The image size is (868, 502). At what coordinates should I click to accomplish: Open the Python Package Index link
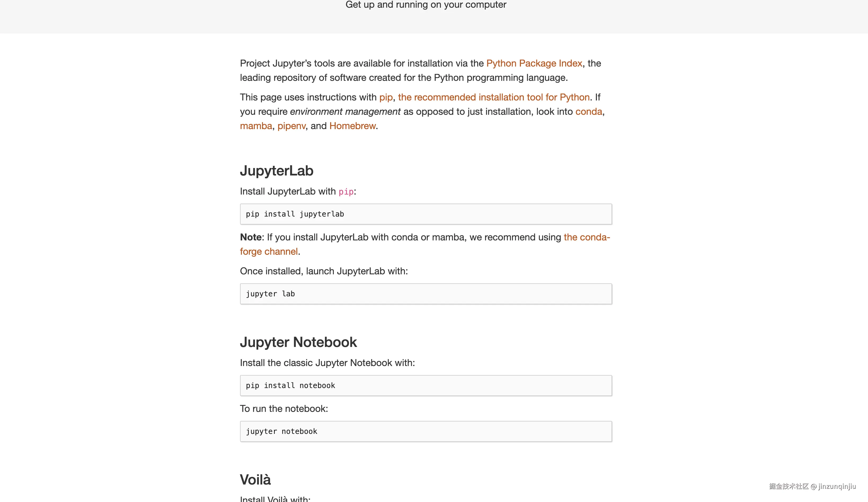point(534,63)
